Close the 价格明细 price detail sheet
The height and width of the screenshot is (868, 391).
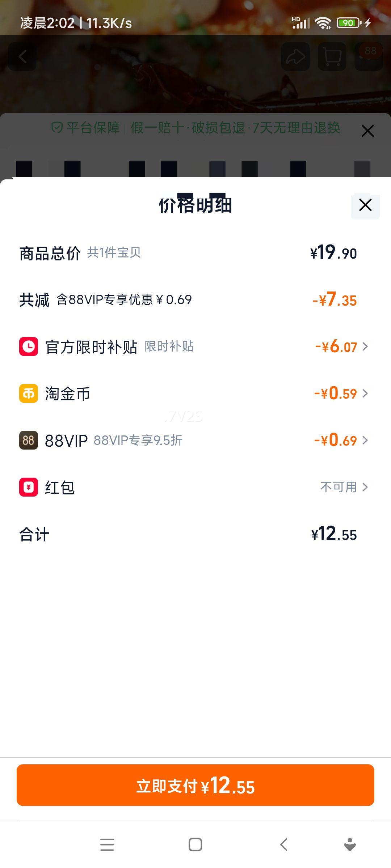pos(365,205)
